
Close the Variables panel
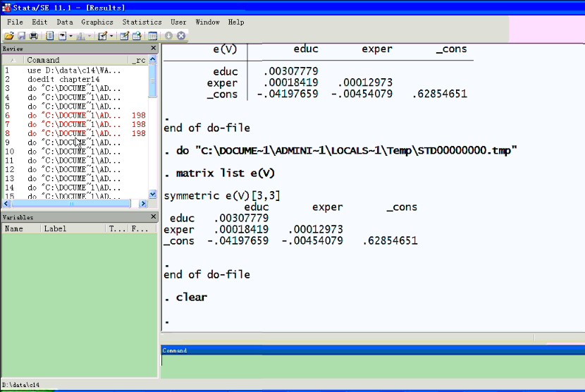coord(154,216)
